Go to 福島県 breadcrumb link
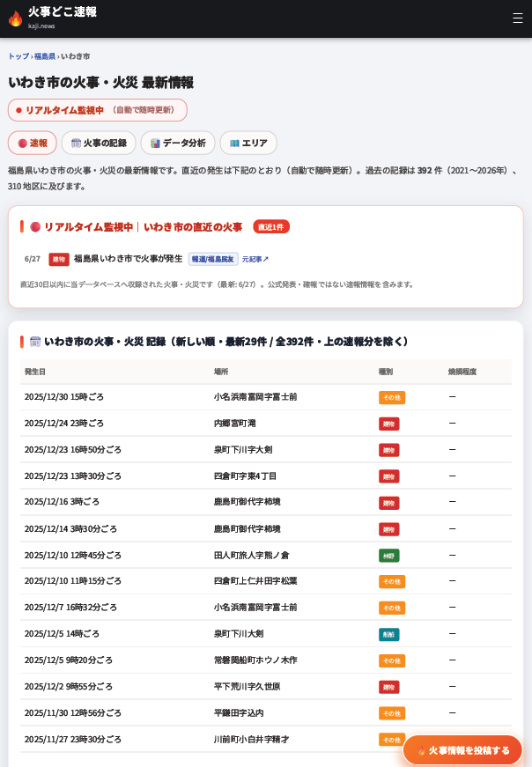Screen dimensions: 532x767 [45, 56]
